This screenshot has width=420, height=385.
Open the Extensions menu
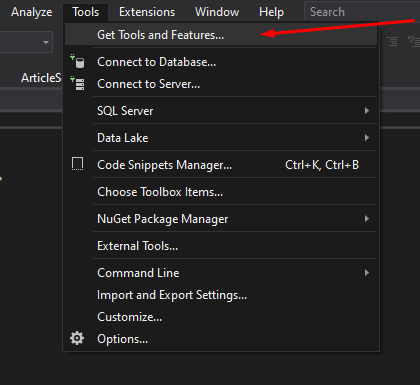click(147, 12)
